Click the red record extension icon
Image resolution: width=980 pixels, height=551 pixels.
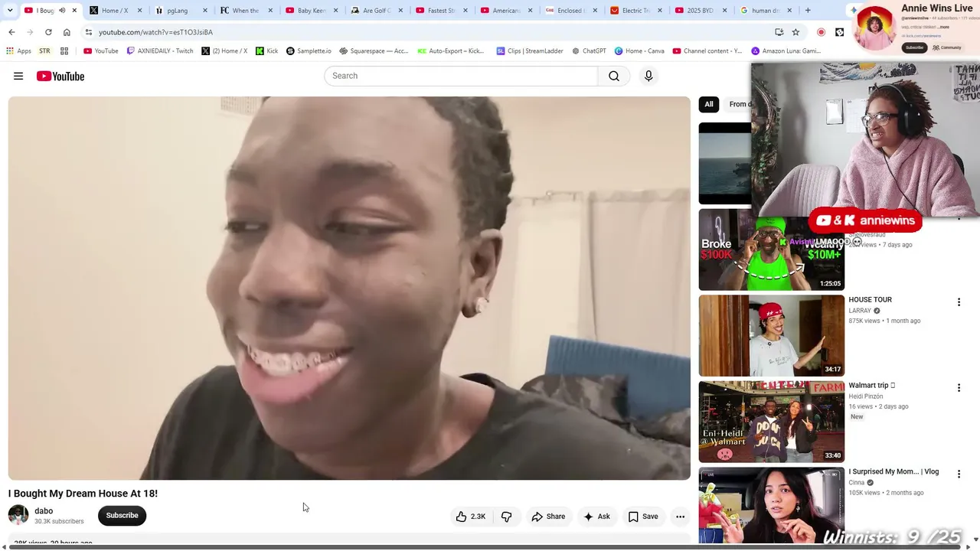(x=821, y=32)
